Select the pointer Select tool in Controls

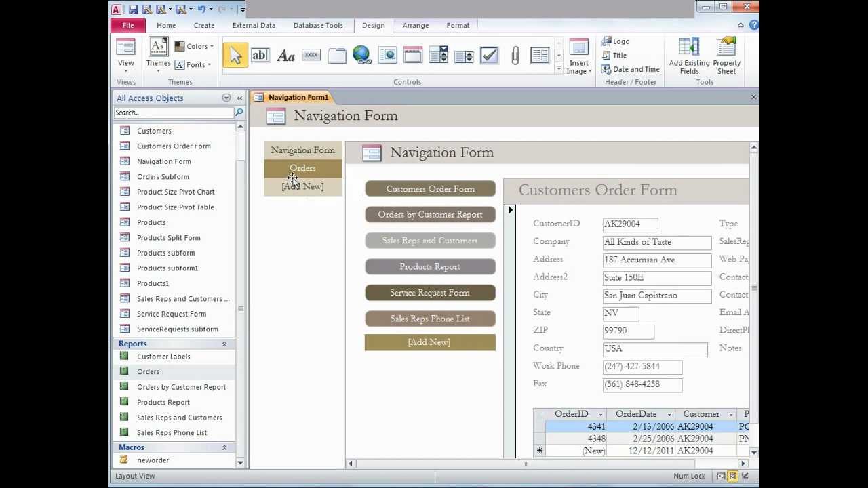pyautogui.click(x=235, y=56)
